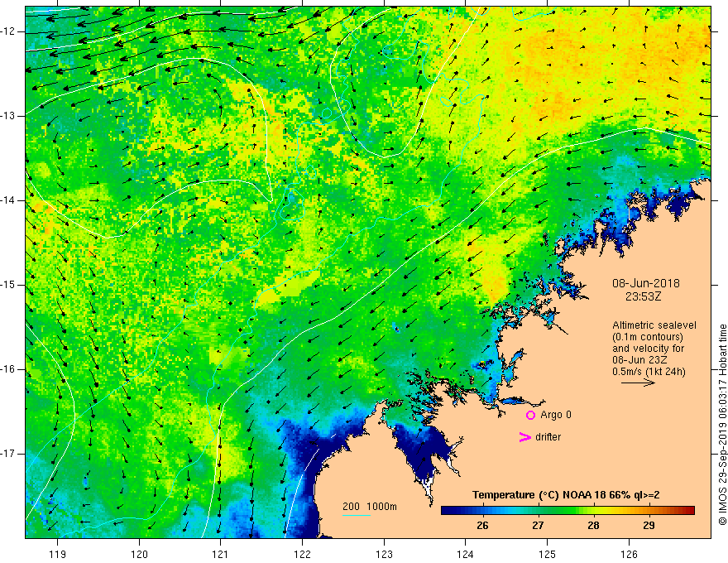Click the color bar value 27
The height and width of the screenshot is (563, 728).
pos(538,526)
